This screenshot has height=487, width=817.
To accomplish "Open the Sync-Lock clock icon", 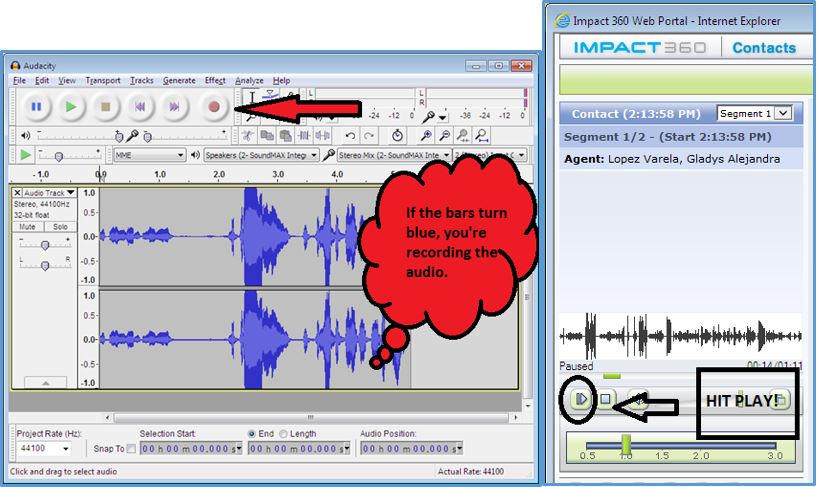I will click(398, 136).
